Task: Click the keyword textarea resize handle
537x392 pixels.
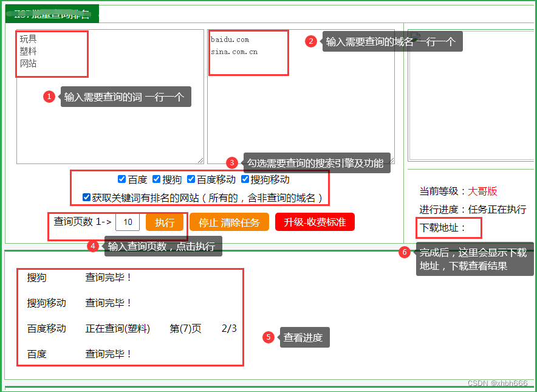Action: 200,160
